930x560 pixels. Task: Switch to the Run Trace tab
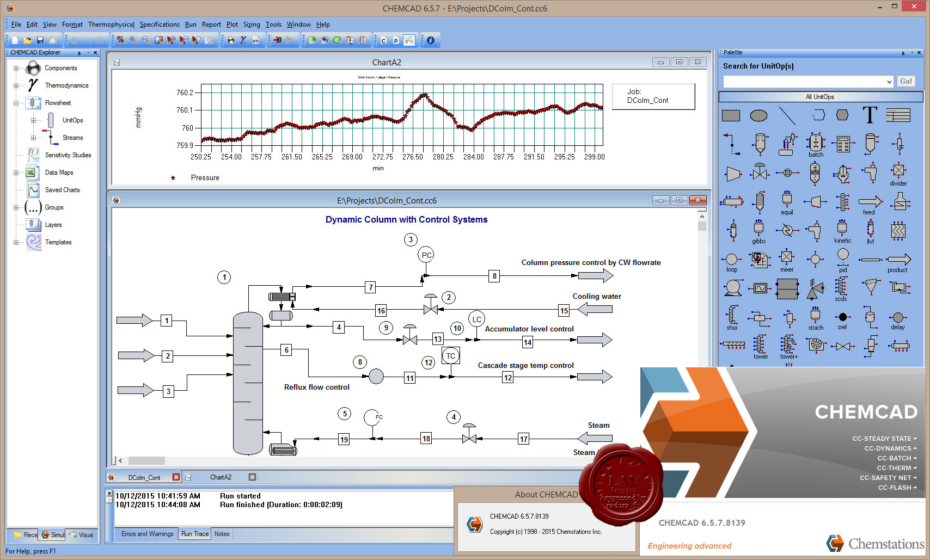point(195,534)
